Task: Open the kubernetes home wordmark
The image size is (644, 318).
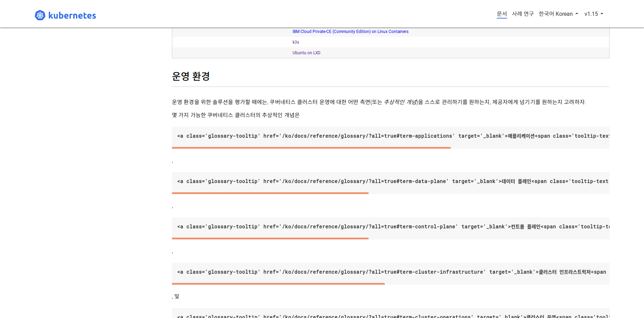Action: 72,15
